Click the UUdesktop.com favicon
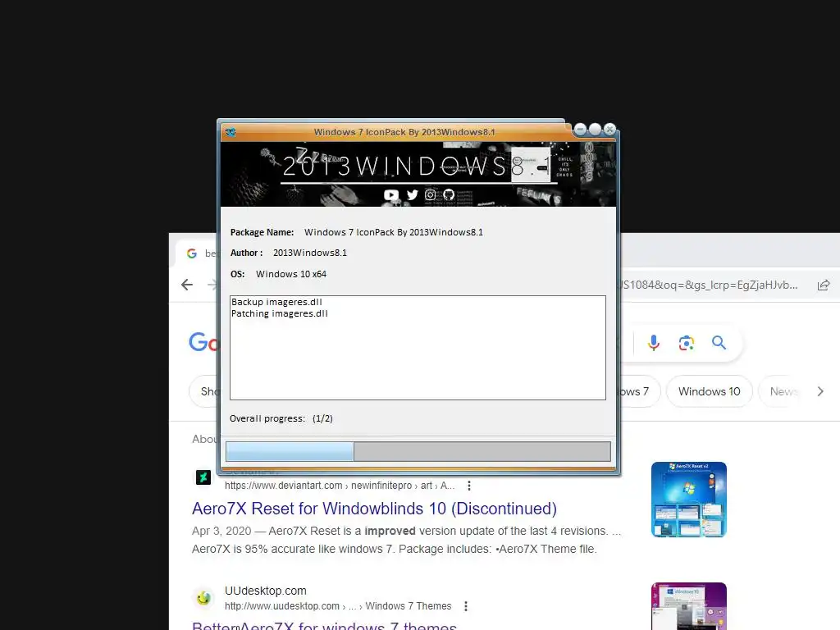The image size is (840, 630). click(203, 598)
